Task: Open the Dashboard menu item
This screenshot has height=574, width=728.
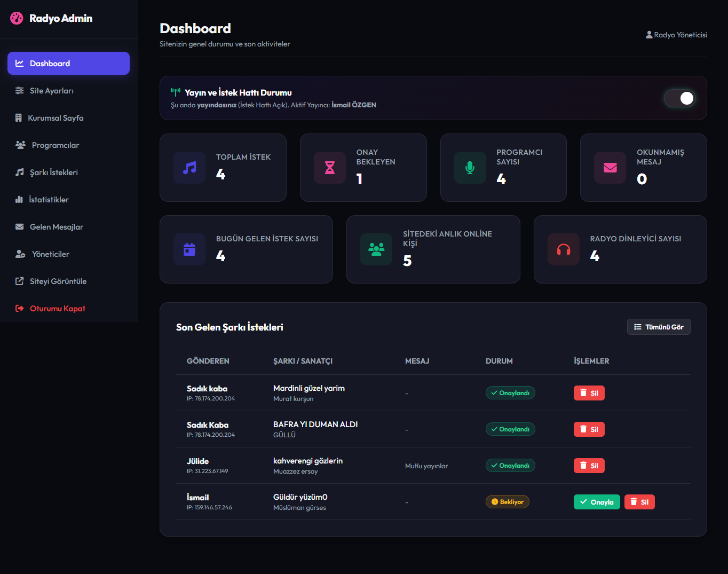Action: [68, 63]
